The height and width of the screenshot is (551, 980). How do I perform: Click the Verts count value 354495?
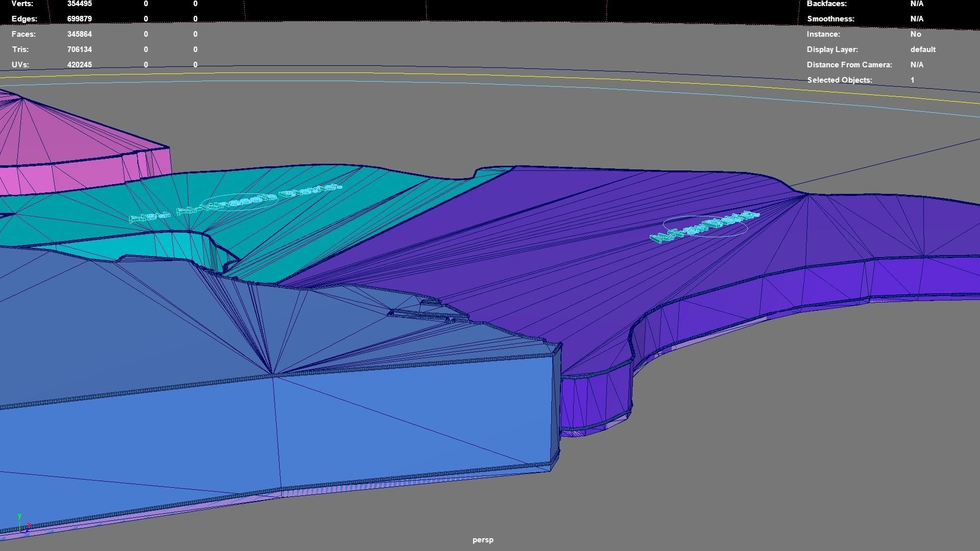79,4
